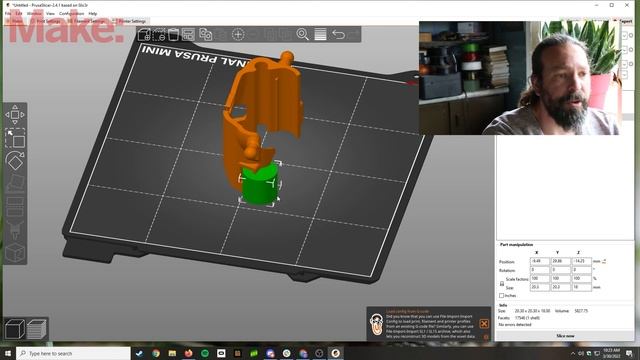Click the Delete selected object toolbar icon
640x360 pixels.
[159, 34]
